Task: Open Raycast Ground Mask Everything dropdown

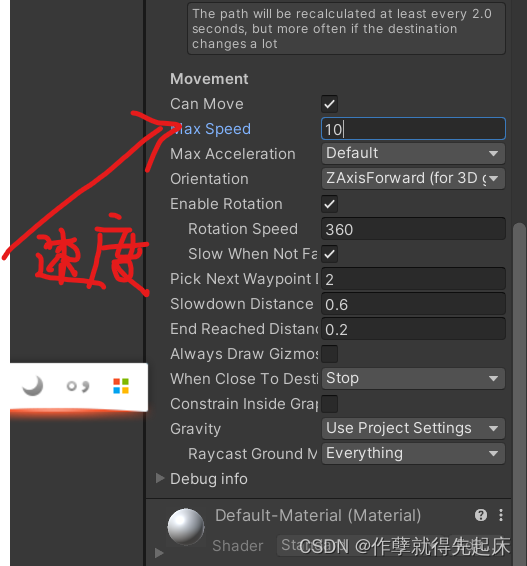Action: pos(413,453)
